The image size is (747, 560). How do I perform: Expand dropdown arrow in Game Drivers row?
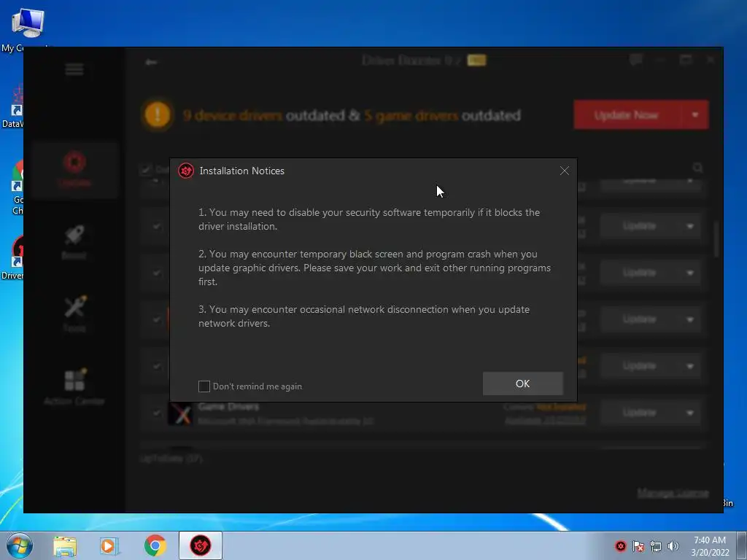click(690, 413)
